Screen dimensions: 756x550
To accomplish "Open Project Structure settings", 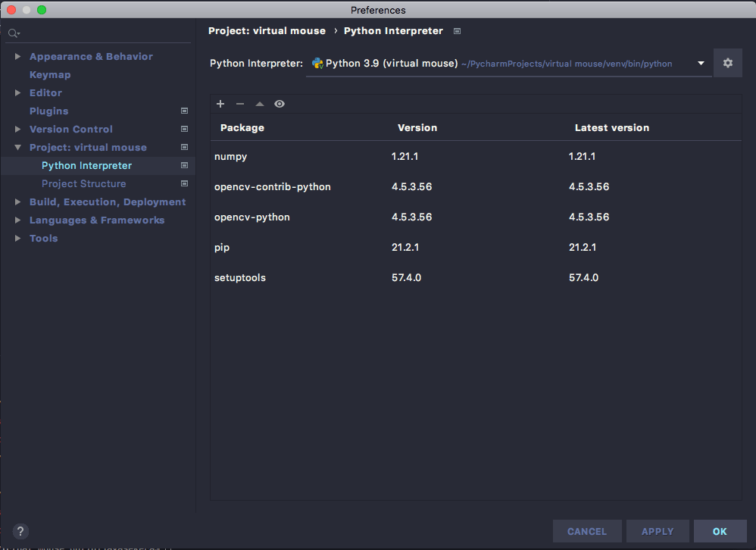I will pyautogui.click(x=84, y=183).
